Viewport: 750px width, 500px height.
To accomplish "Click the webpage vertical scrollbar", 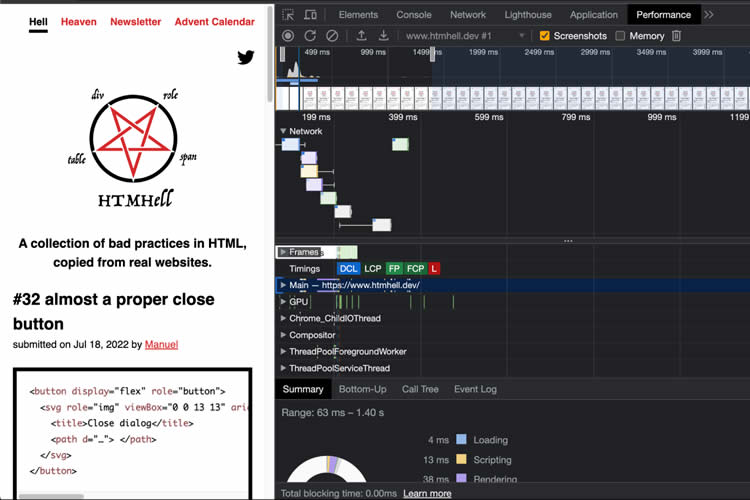I will [270, 53].
